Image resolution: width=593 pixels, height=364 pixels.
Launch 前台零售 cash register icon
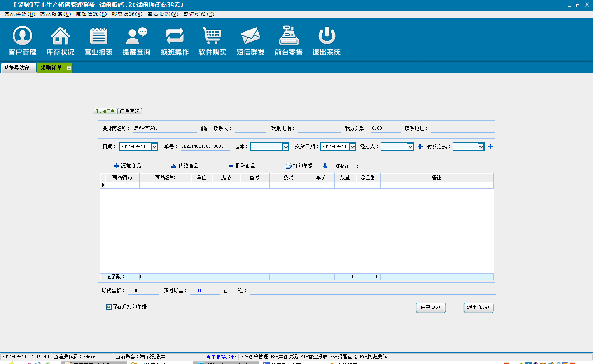coord(289,36)
